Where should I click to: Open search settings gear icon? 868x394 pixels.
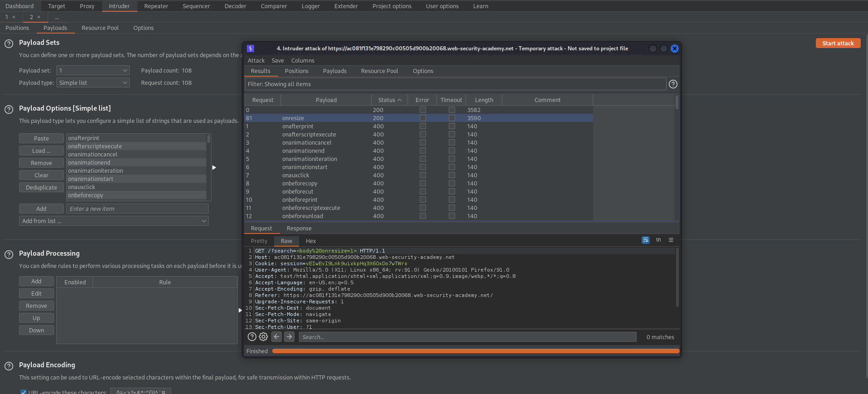pyautogui.click(x=264, y=337)
